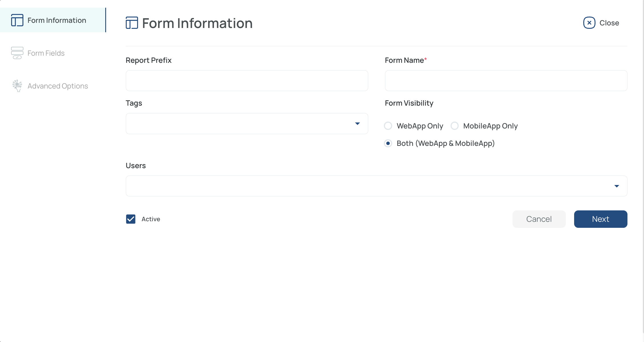644x342 pixels.
Task: Click the circled X close icon
Action: [x=589, y=23]
